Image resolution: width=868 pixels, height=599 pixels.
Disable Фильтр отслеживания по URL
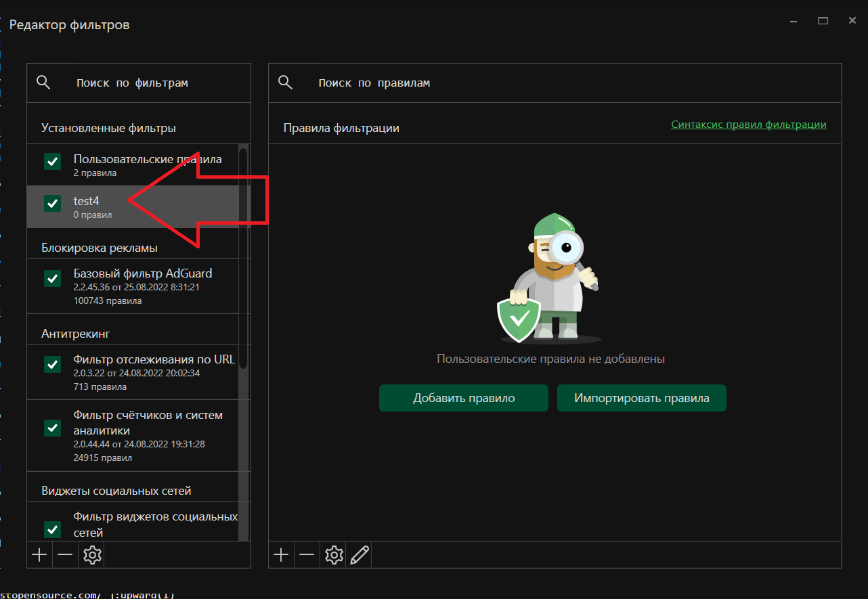52,364
